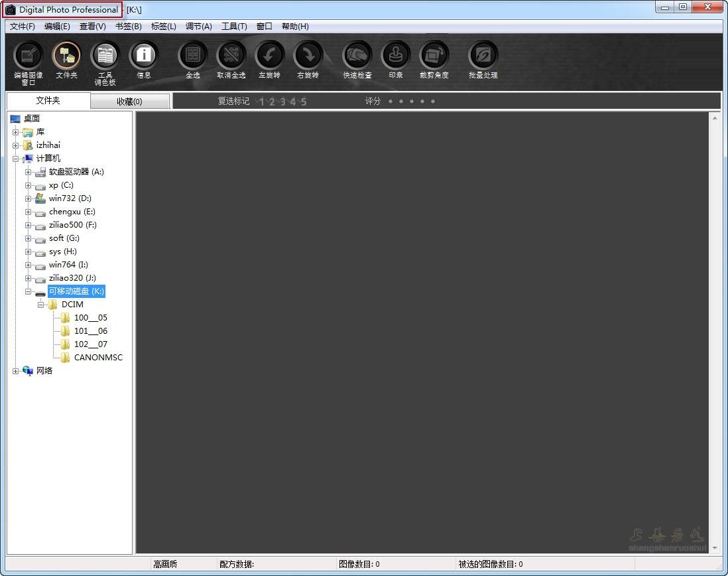Viewport: 728px width, 576px height.
Task: Select 桌面 in the folder tree
Action: (32, 118)
